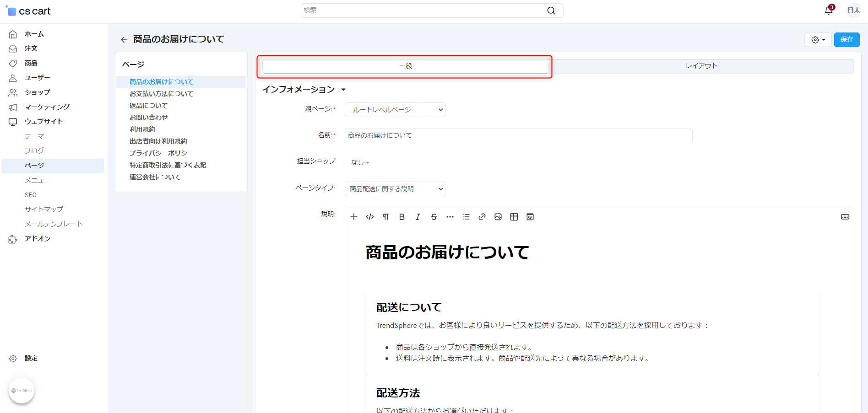Insert an image via editor toolbar
868x413 pixels.
(498, 217)
